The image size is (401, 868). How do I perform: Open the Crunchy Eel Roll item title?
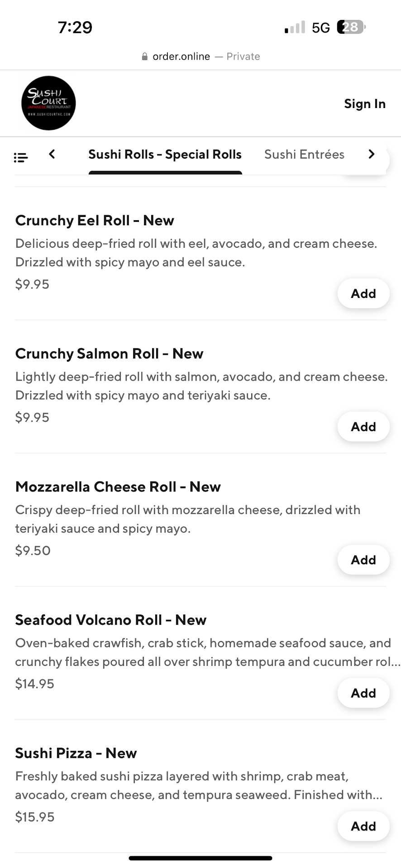coord(95,221)
